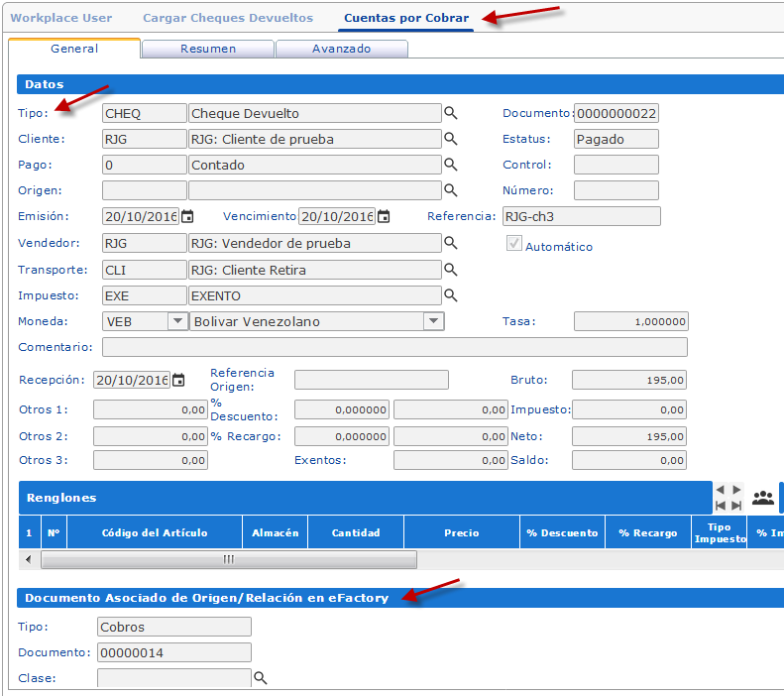Expand the Bolivar Venezolano currency dropdown
784x696 pixels.
pos(433,320)
